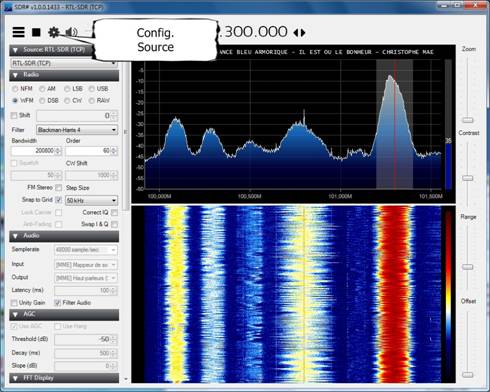Click the left panel scroll-down arrow
Viewport: 490px width, 392px height.
(126, 379)
